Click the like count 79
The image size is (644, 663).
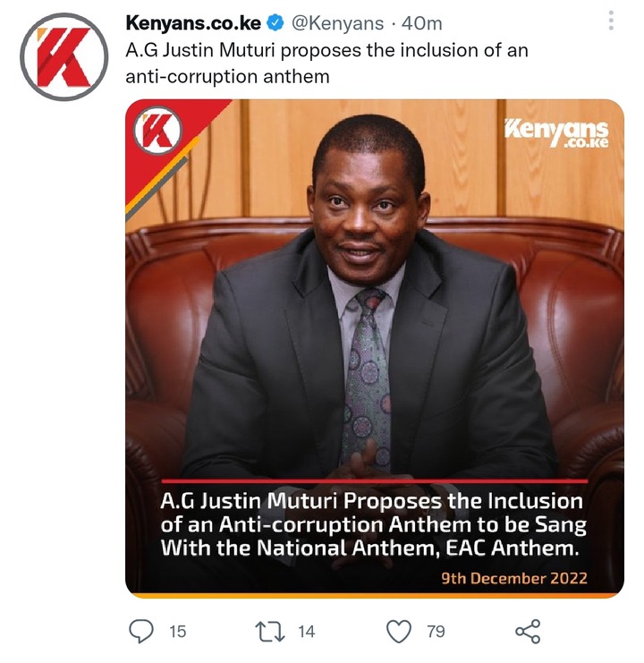tap(436, 632)
